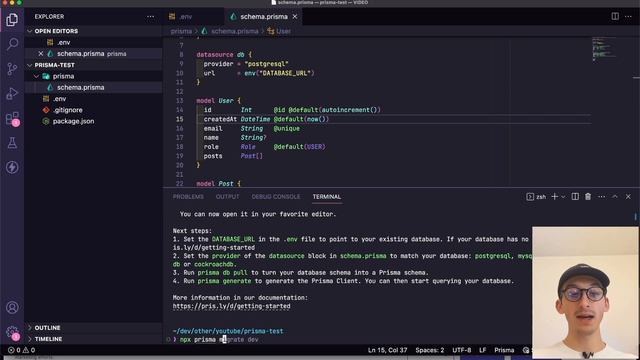This screenshot has height=360, width=640.
Task: Click Ln 15, Col 37 in status bar
Action: pos(387,350)
